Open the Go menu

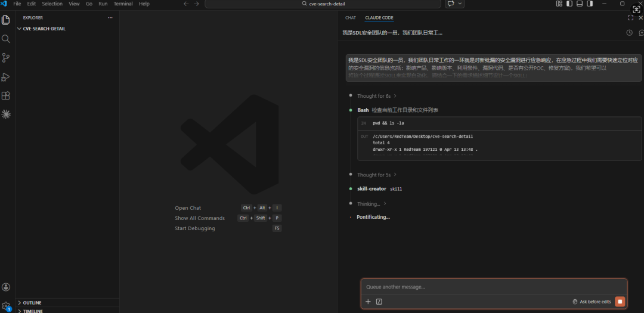tap(89, 4)
